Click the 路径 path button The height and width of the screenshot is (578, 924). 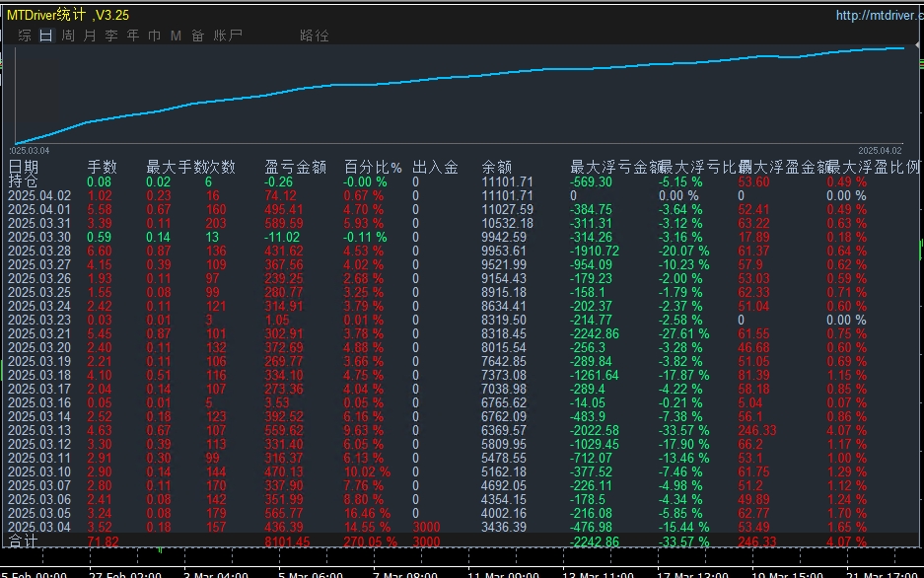315,36
